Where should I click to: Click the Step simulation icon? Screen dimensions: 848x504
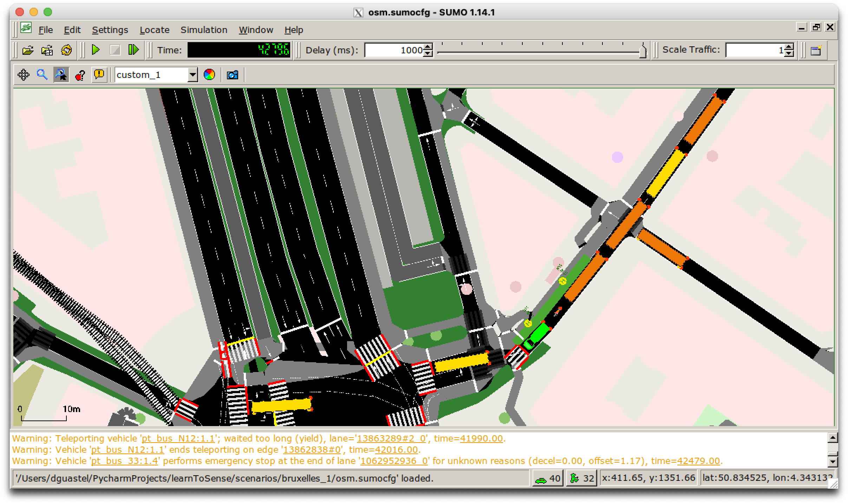[133, 50]
